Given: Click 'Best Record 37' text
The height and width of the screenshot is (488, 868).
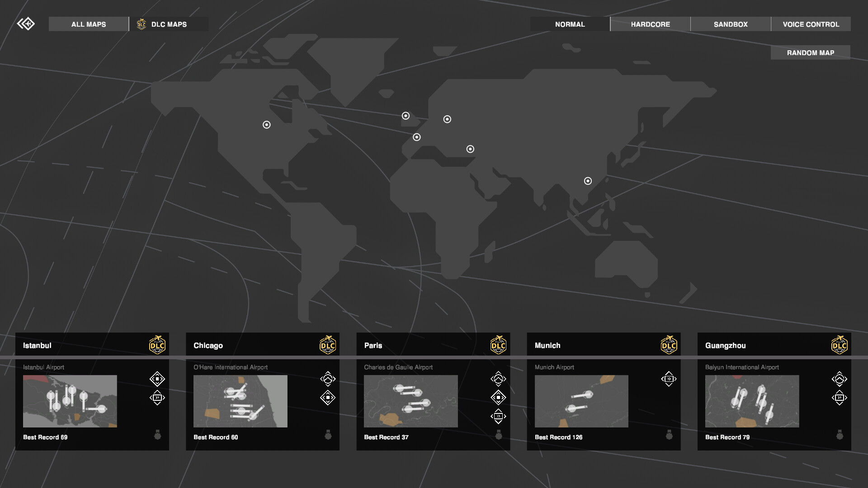Looking at the screenshot, I should [x=386, y=437].
